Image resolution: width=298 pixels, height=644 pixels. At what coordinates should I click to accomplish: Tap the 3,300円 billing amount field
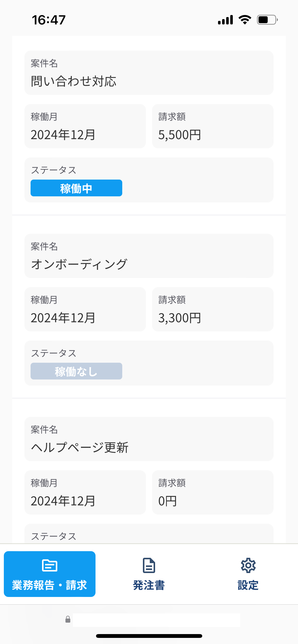pos(213,309)
